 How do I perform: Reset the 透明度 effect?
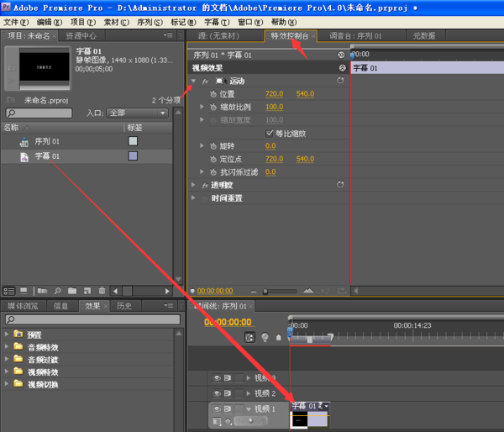click(340, 184)
